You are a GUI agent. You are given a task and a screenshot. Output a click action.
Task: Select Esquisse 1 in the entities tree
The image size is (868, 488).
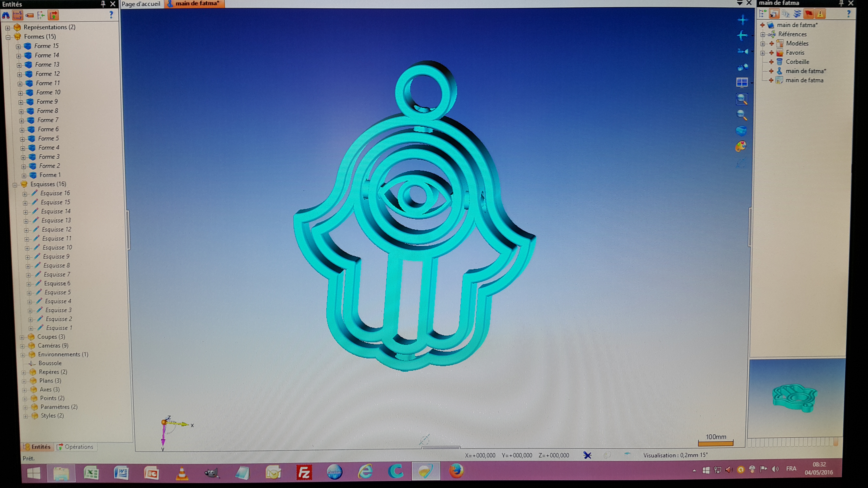[59, 328]
